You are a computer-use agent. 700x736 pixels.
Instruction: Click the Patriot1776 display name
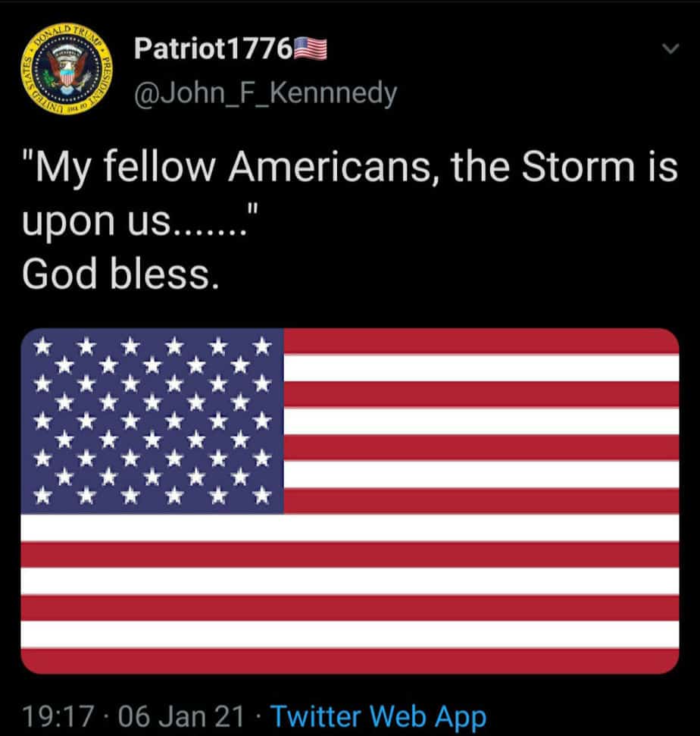click(x=214, y=49)
